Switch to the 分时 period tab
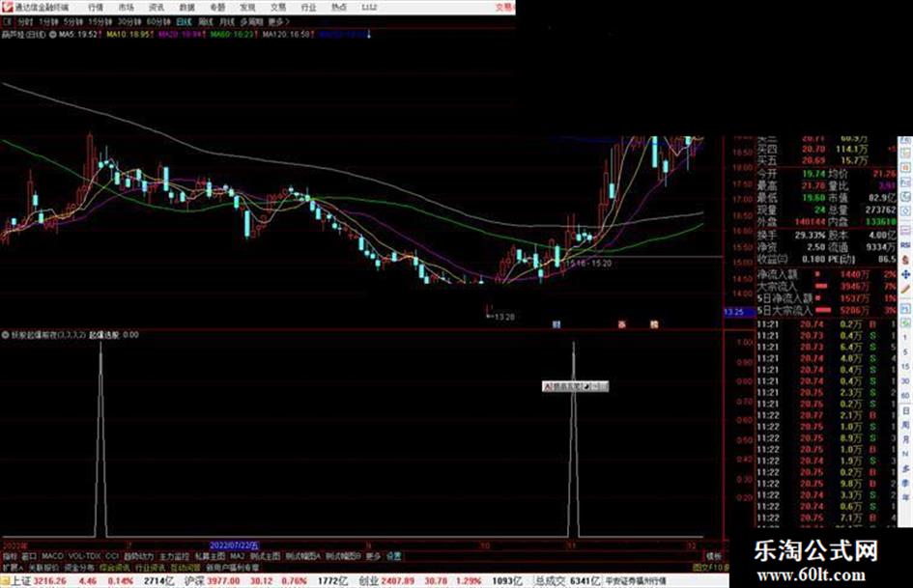913x588 pixels. (25, 22)
